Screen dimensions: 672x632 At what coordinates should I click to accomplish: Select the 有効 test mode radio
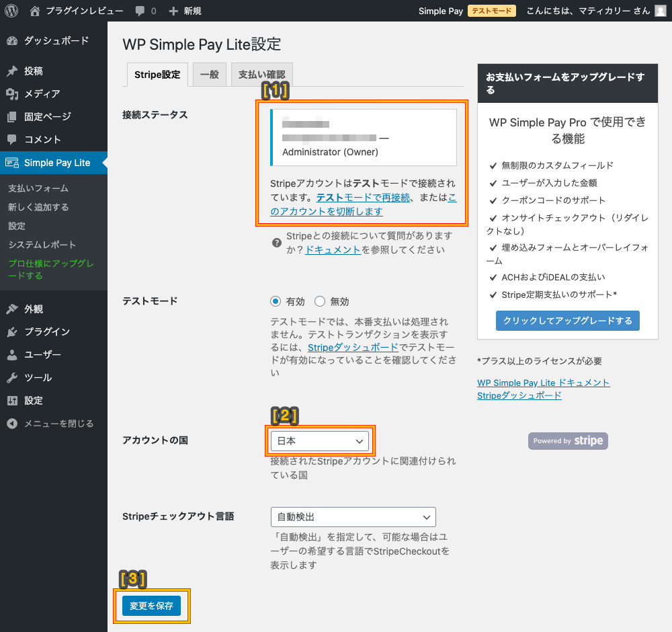(276, 301)
